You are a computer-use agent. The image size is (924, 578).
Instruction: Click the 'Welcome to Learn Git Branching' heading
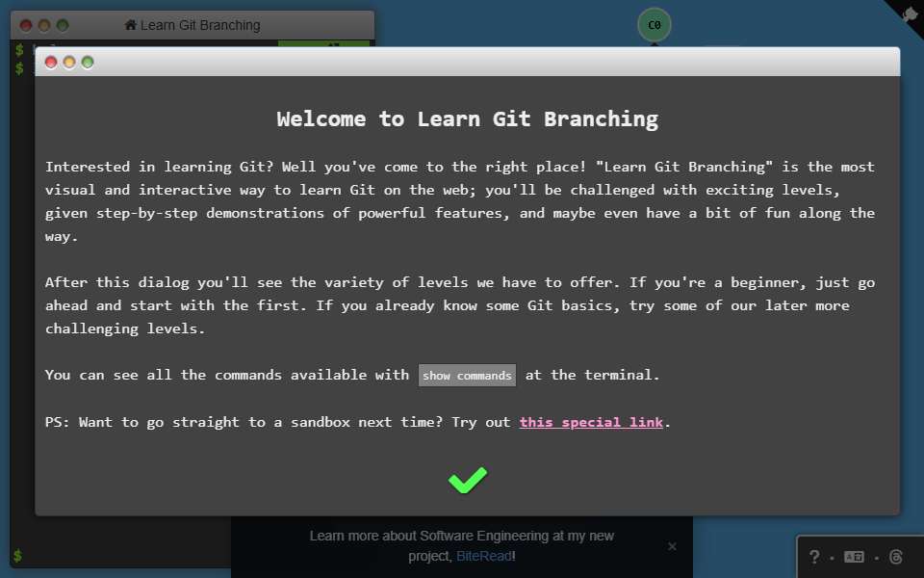(x=468, y=119)
